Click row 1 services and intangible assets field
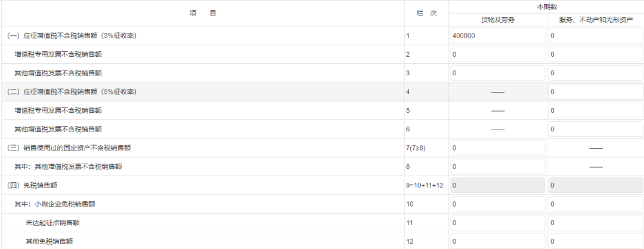This screenshot has width=644, height=249. point(595,36)
